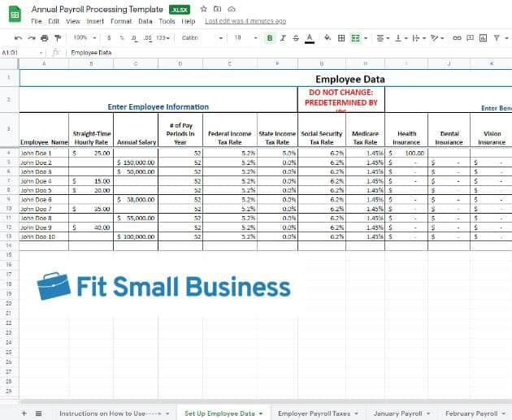Click the document title Annual Payroll Processing Template

point(98,9)
